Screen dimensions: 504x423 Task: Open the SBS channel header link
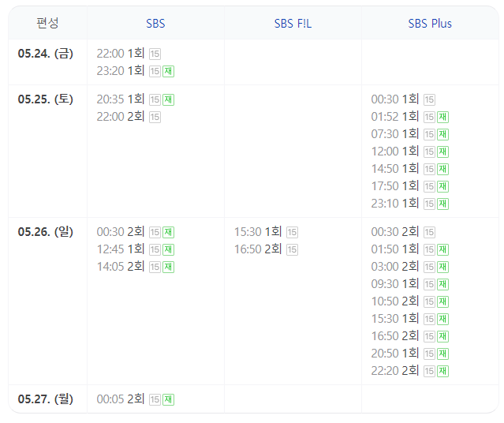(x=155, y=24)
